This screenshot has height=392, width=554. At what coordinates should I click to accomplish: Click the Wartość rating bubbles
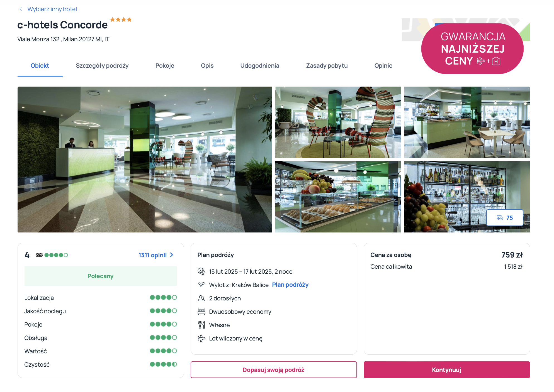163,351
